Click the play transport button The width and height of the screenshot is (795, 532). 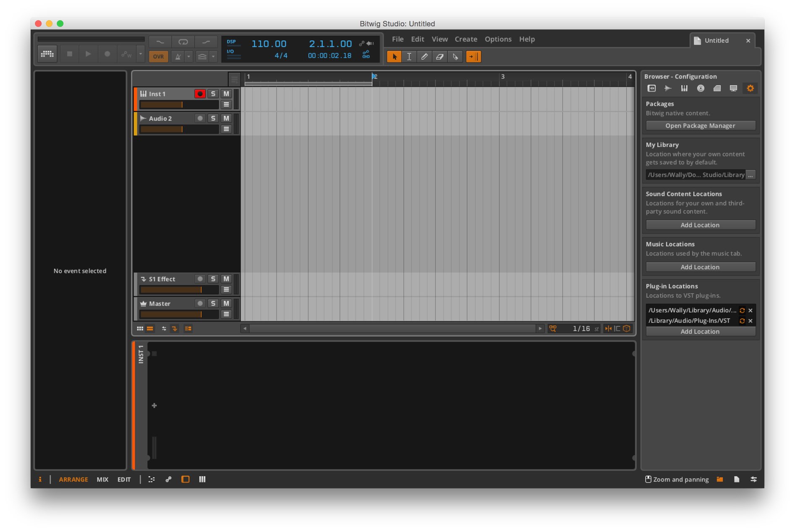(x=88, y=54)
